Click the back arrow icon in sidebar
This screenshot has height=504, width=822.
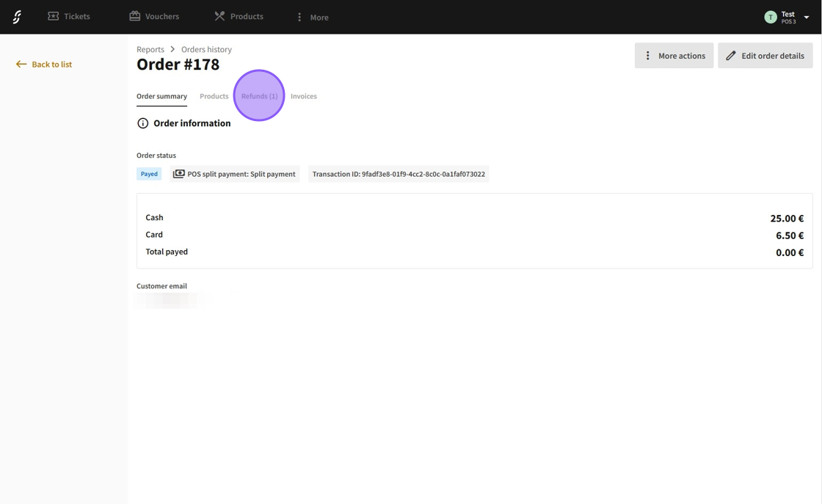pyautogui.click(x=21, y=65)
